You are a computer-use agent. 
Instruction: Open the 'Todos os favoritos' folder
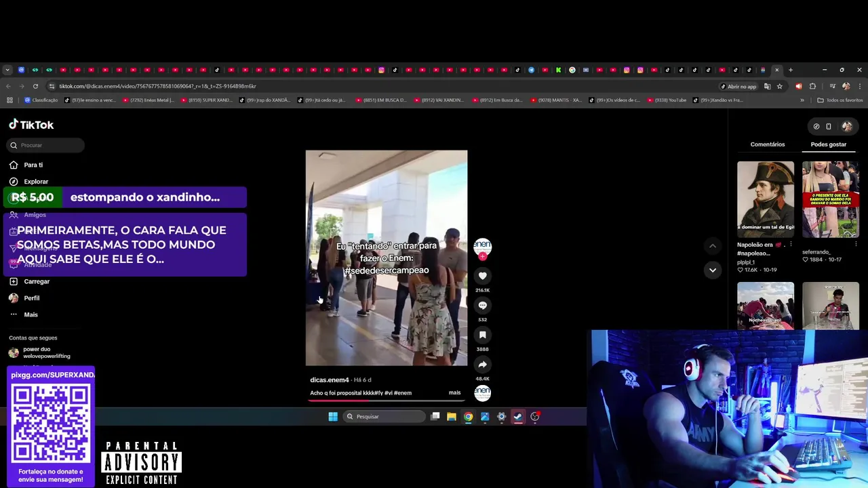tap(840, 100)
